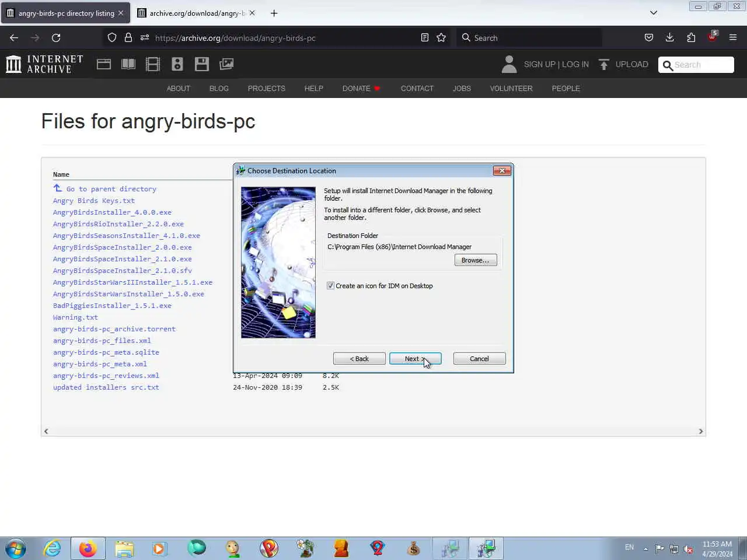Toggle reader view icon in address bar

pos(425,37)
